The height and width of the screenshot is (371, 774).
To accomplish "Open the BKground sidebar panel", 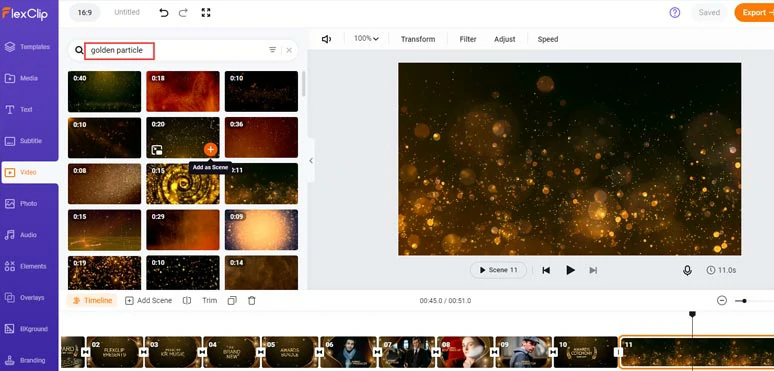I will coord(26,329).
